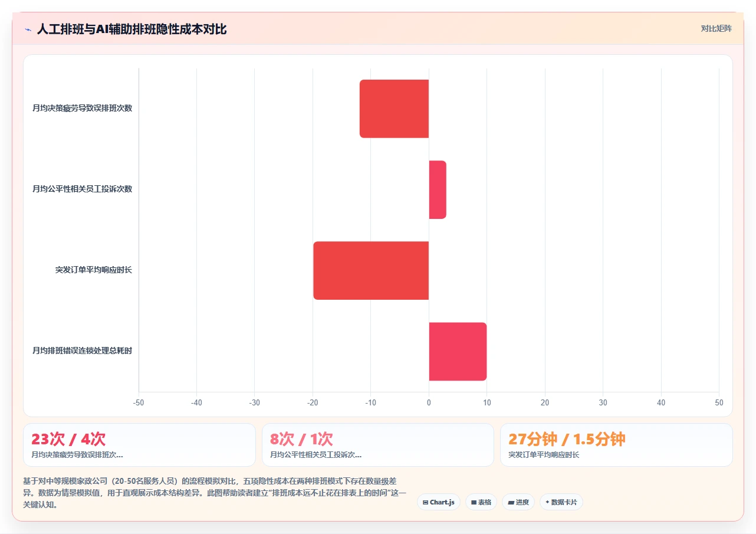Image resolution: width=756 pixels, height=534 pixels.
Task: Select the 数据卡片 tag
Action: 561,502
